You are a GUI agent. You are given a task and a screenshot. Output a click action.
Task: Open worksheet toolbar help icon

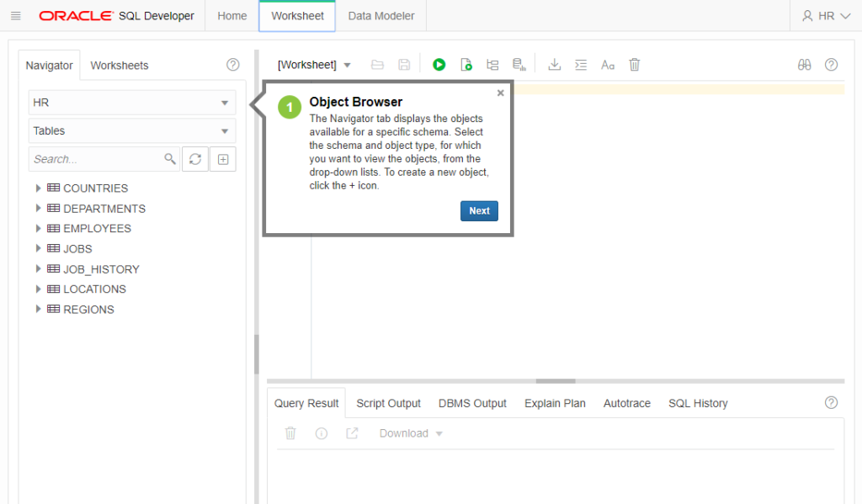click(x=831, y=65)
